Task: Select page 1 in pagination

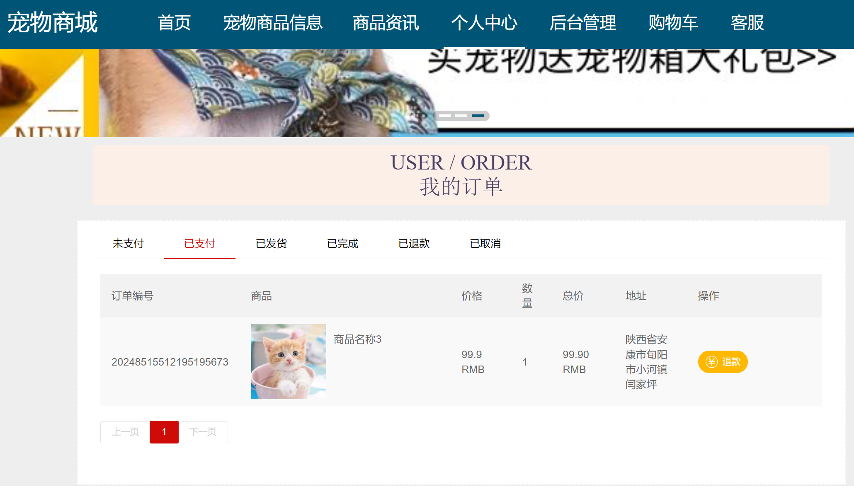Action: pos(164,432)
